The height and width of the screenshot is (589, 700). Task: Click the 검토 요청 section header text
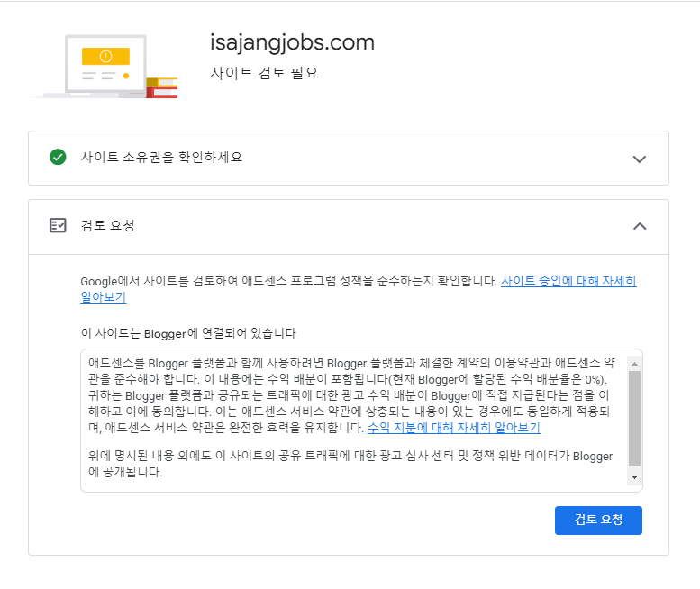(107, 225)
